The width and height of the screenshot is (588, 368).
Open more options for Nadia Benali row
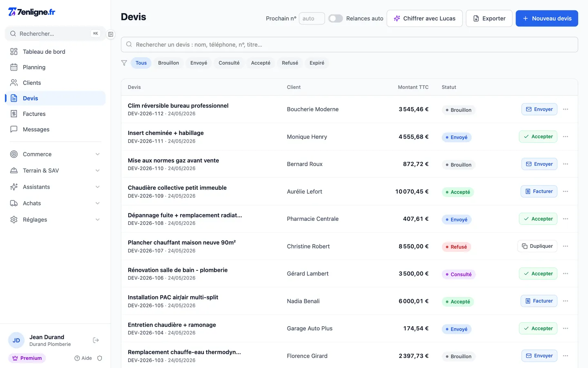(x=566, y=301)
